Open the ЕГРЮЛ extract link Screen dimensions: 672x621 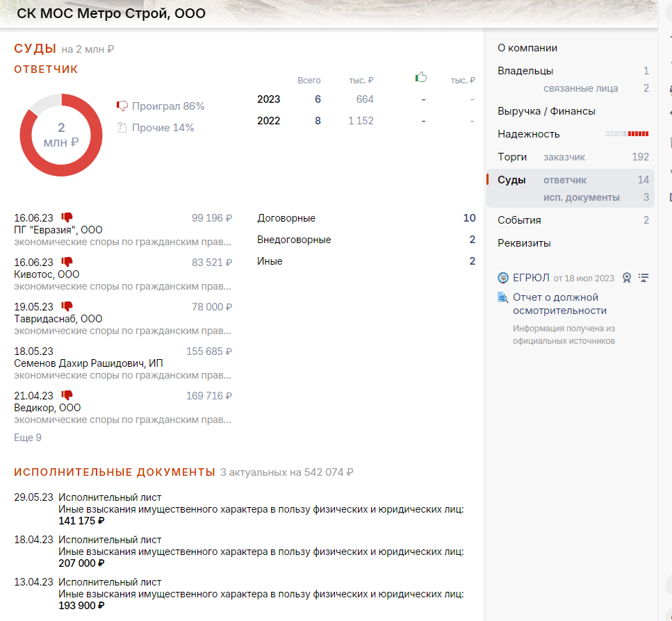(x=531, y=278)
